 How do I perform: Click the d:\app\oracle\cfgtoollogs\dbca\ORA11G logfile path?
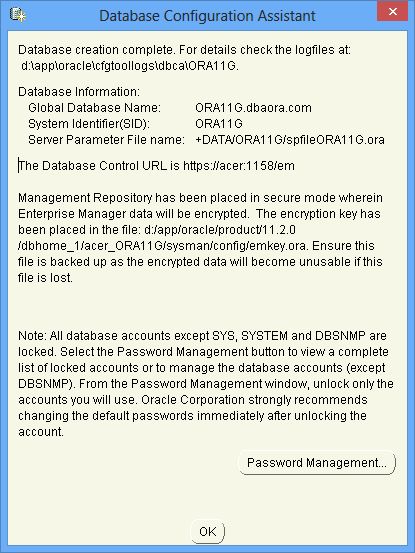coord(130,66)
